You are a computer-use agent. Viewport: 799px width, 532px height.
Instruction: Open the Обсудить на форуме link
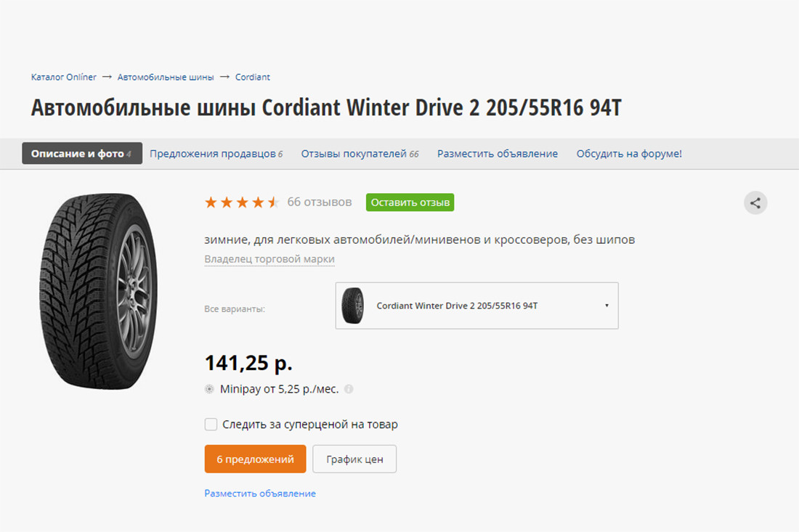629,154
